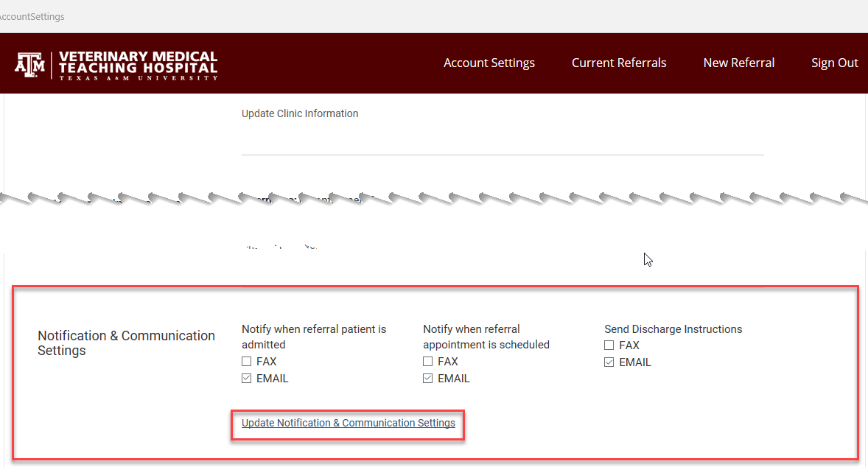Click Update Notification & Communication Settings link

pyautogui.click(x=349, y=423)
